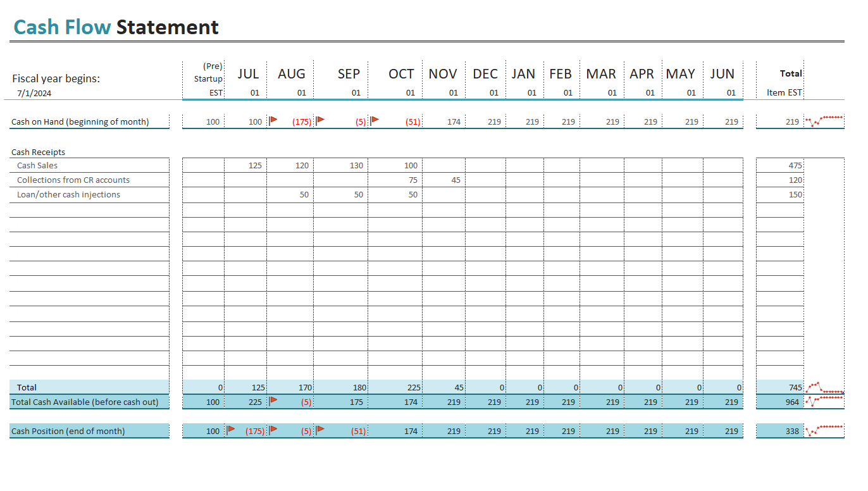
Task: Select the Cash Position row sparkline
Action: pyautogui.click(x=824, y=430)
